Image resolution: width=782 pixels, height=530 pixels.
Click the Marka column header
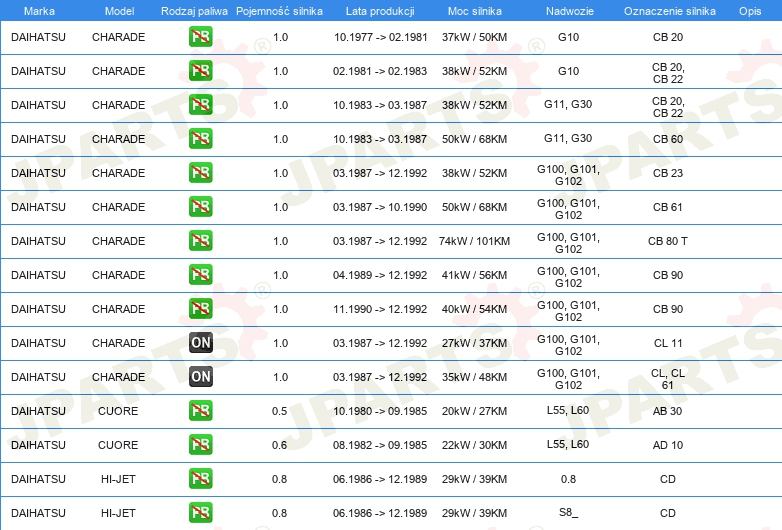(39, 11)
